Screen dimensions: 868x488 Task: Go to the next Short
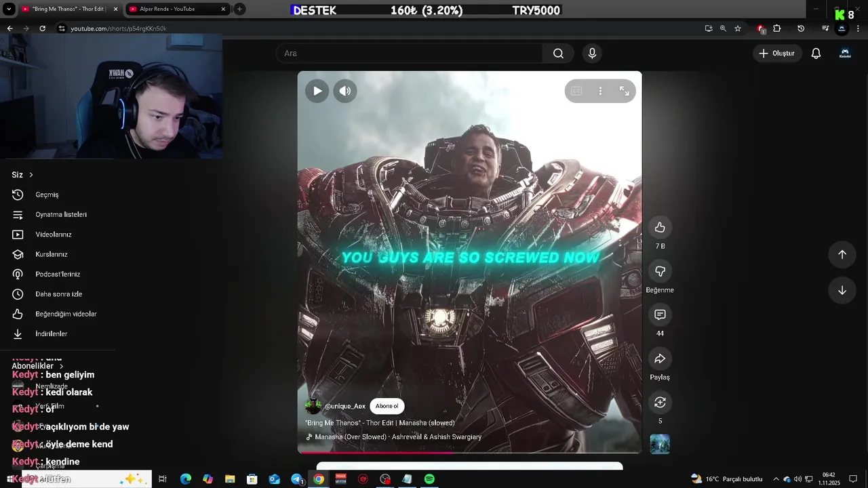(x=842, y=290)
